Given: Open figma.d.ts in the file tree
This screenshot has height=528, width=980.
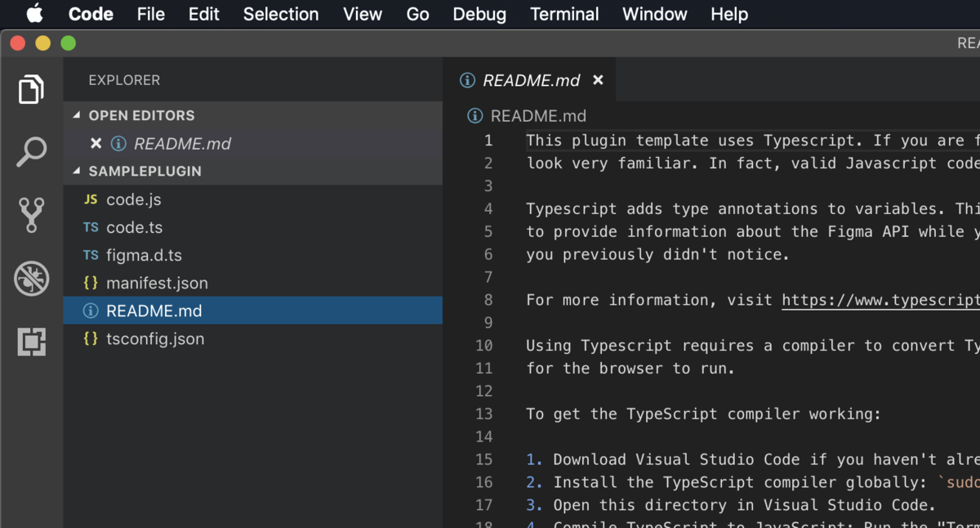Looking at the screenshot, I should pyautogui.click(x=253, y=255).
